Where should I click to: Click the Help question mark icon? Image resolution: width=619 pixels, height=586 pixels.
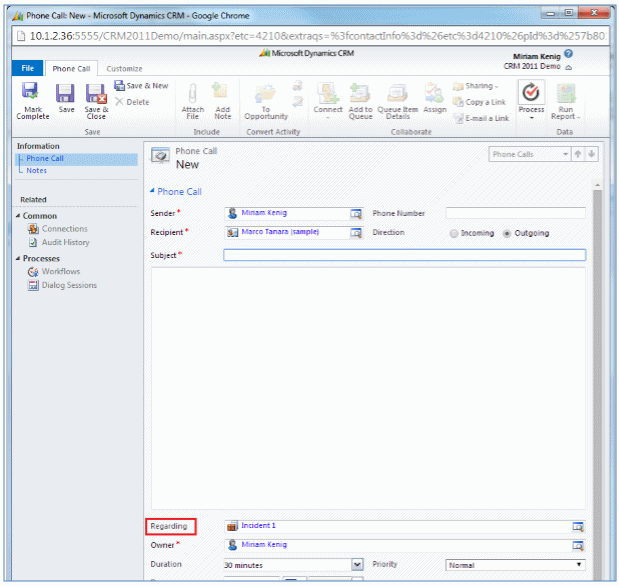point(568,54)
